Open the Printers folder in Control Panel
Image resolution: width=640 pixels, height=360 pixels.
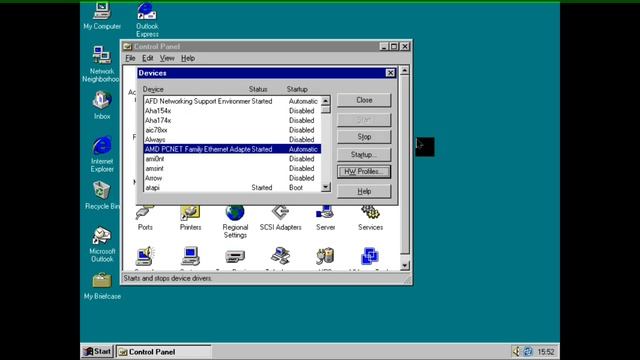click(x=190, y=218)
